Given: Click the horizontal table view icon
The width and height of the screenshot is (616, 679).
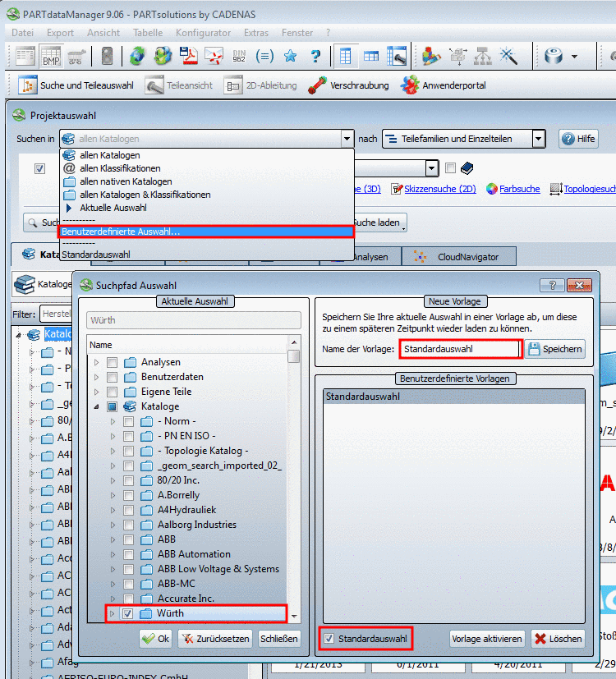Looking at the screenshot, I should (371, 57).
